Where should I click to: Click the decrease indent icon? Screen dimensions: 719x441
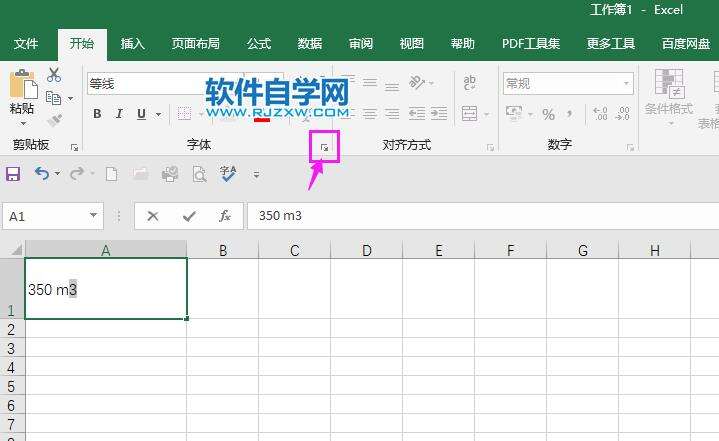click(x=417, y=113)
